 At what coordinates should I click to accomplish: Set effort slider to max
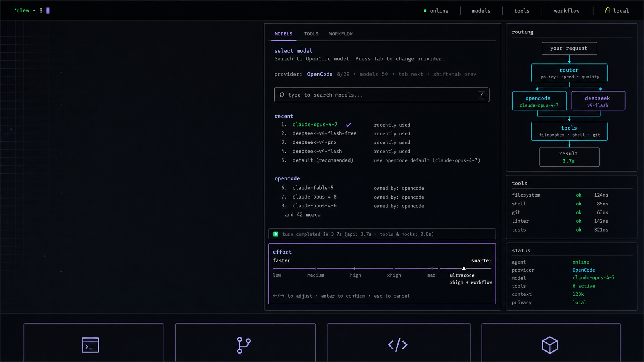click(x=431, y=275)
